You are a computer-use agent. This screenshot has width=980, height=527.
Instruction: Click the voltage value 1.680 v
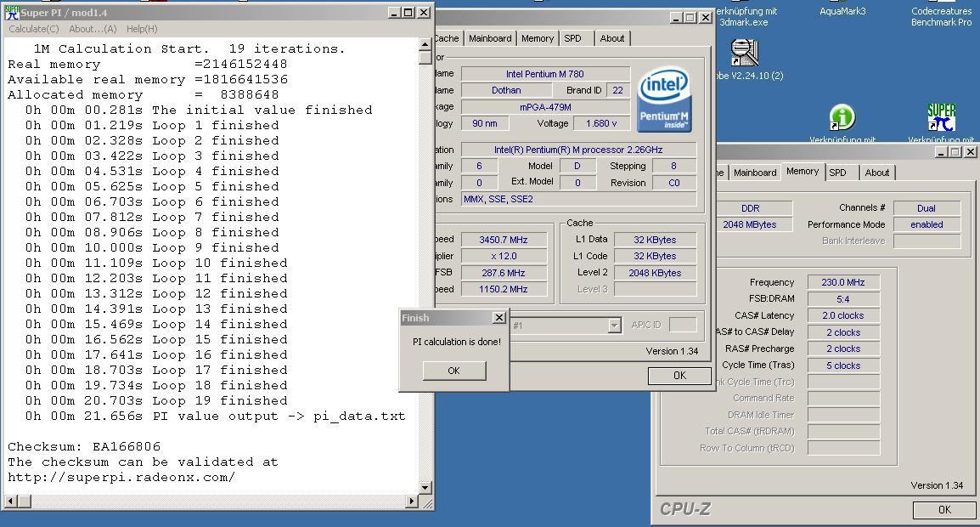coord(601,123)
